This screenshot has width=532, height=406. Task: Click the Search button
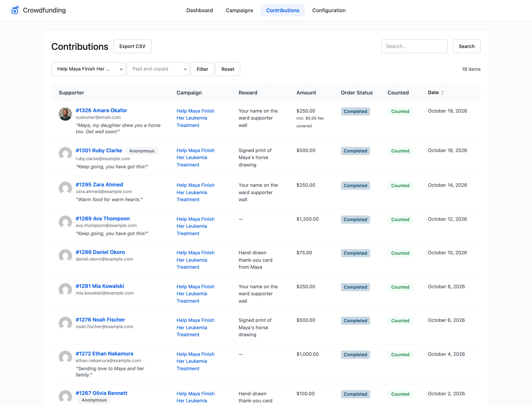(x=466, y=46)
